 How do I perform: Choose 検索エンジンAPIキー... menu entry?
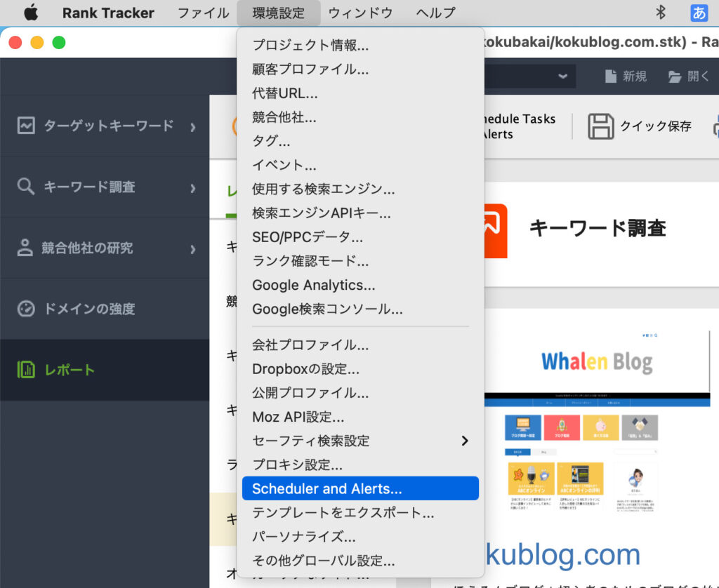360,213
